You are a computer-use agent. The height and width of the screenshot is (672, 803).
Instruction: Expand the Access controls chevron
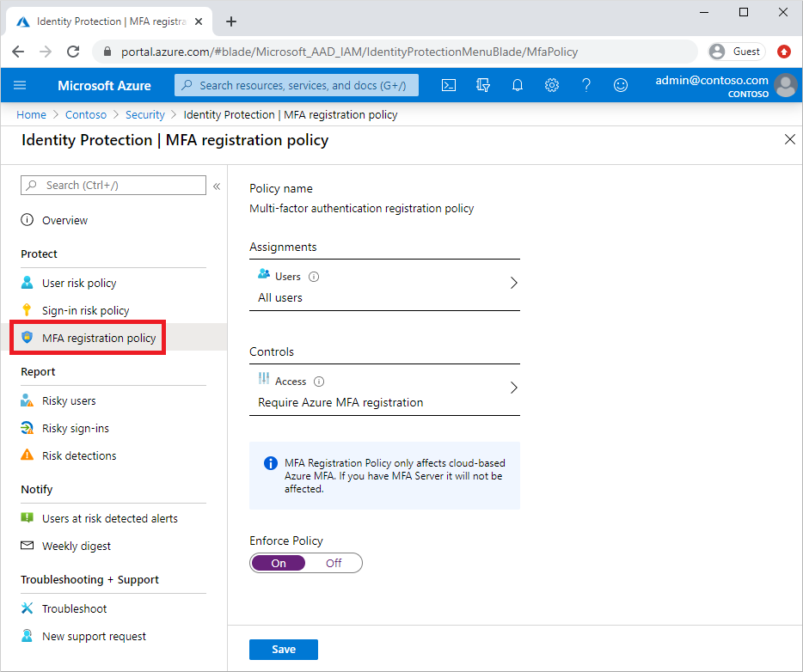tap(513, 388)
